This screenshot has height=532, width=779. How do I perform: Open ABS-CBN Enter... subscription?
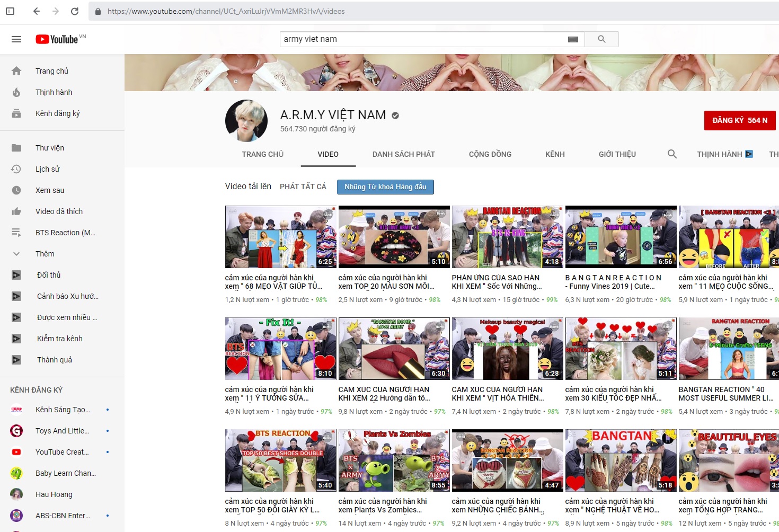click(x=62, y=516)
